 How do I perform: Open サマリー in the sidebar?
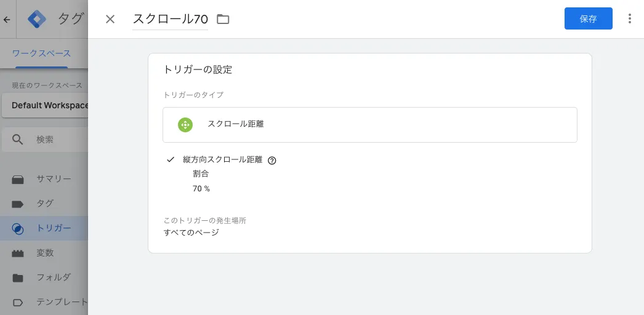click(x=53, y=179)
